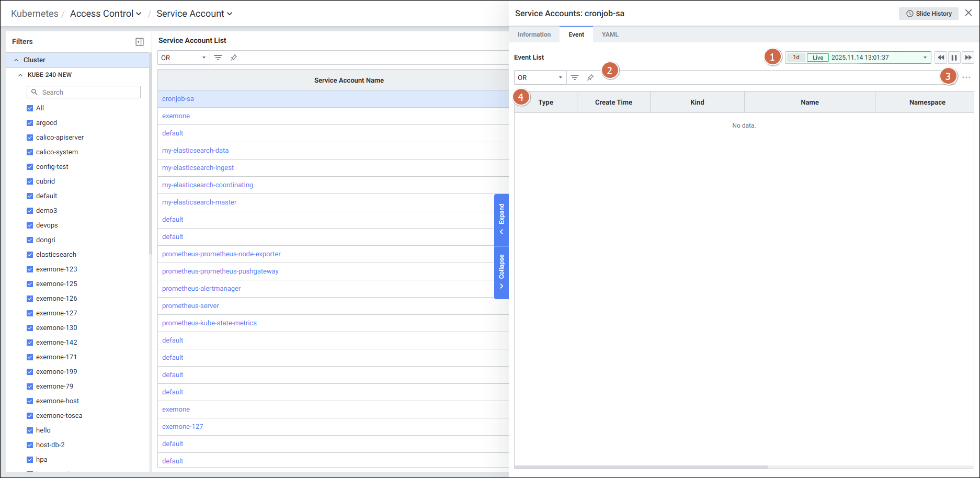Open the prometheus-alertmanager service account link
This screenshot has width=980, height=478.
click(201, 289)
